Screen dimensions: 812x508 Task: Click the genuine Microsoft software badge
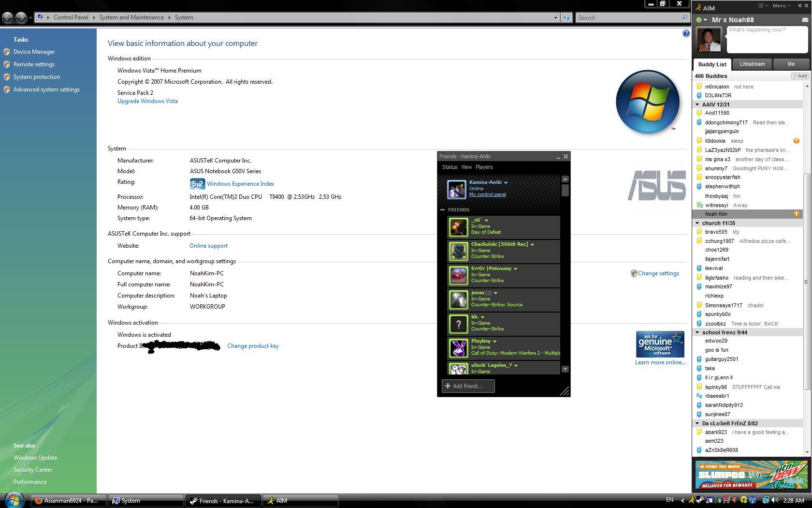(660, 344)
